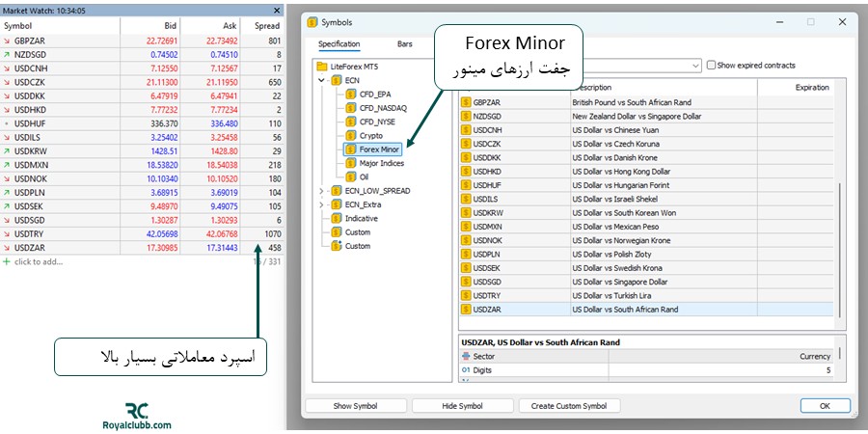Click the Major Indices folder icon

[x=351, y=164]
